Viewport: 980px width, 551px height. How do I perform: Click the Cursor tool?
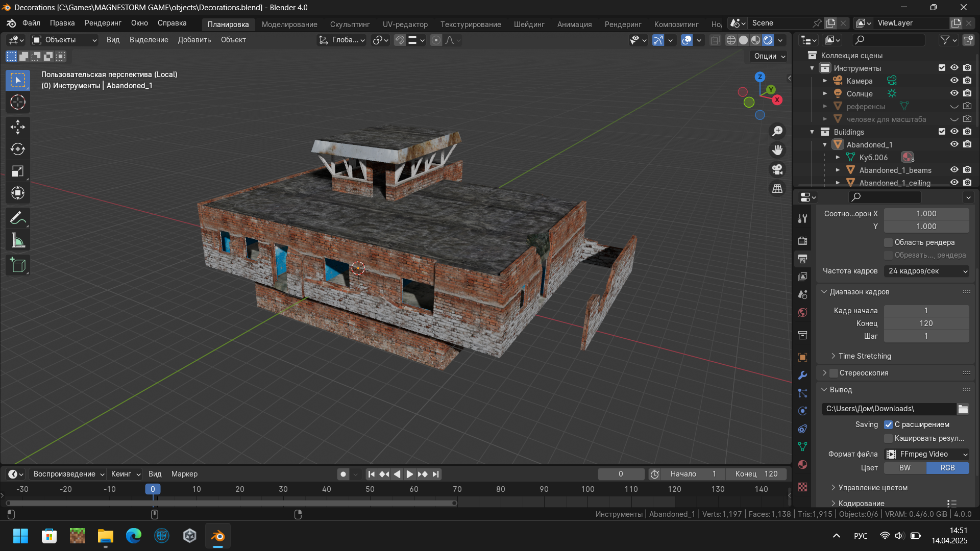(18, 103)
